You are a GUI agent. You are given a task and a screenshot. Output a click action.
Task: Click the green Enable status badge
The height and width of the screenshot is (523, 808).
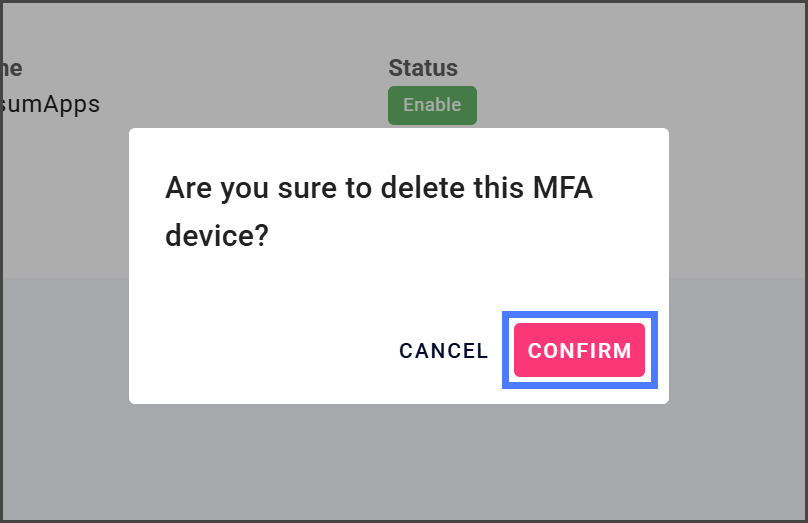(x=432, y=105)
